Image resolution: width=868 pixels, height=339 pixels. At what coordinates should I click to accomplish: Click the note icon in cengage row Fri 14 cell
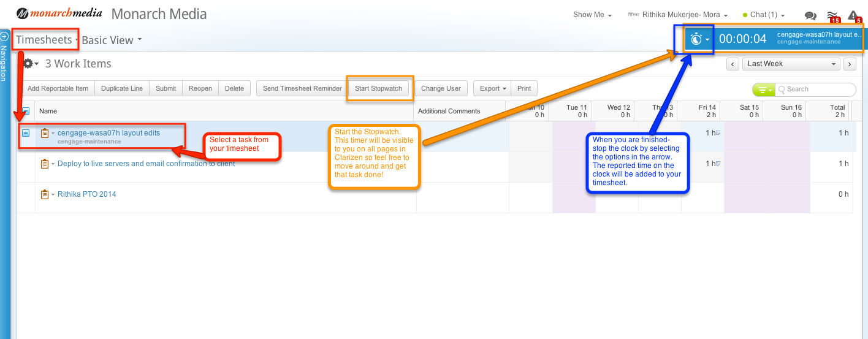[x=718, y=133]
